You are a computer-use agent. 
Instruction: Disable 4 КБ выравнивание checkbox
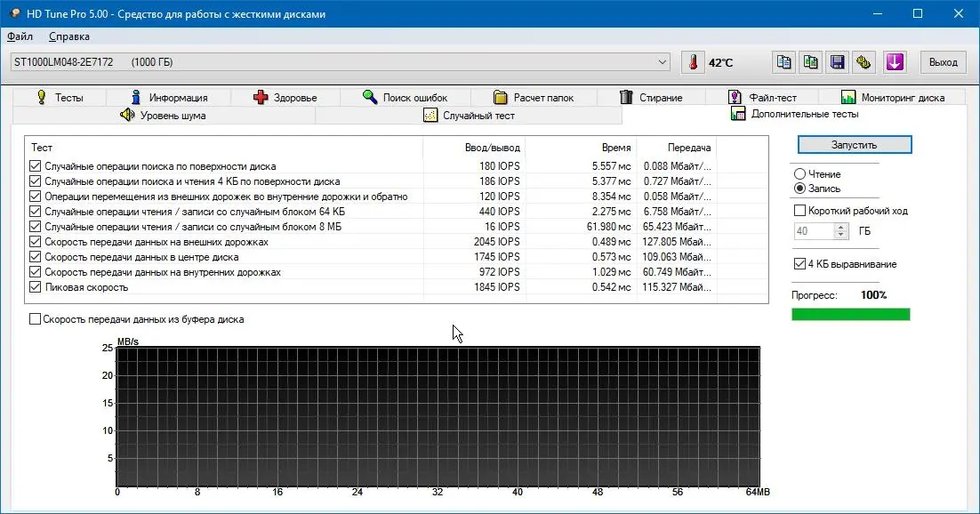[799, 264]
